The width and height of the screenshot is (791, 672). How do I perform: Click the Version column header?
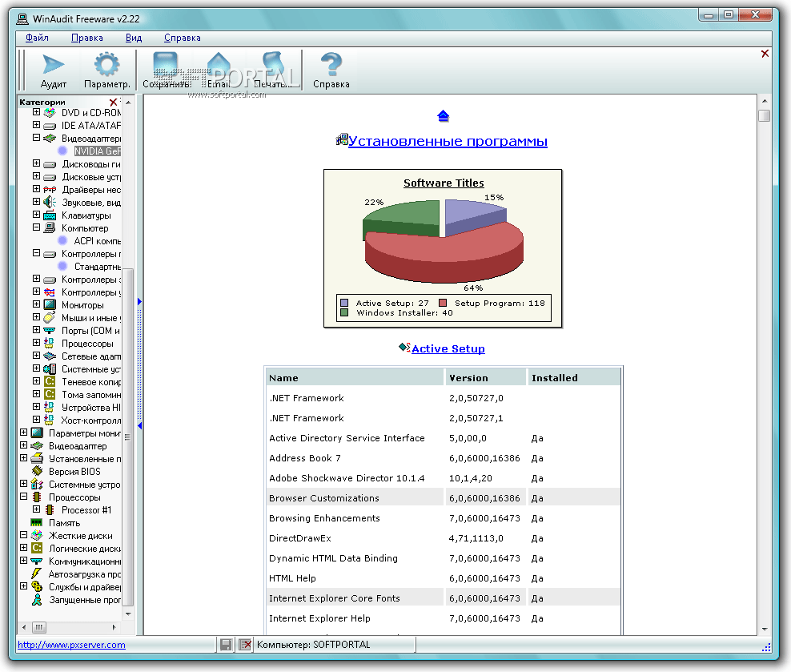click(485, 378)
